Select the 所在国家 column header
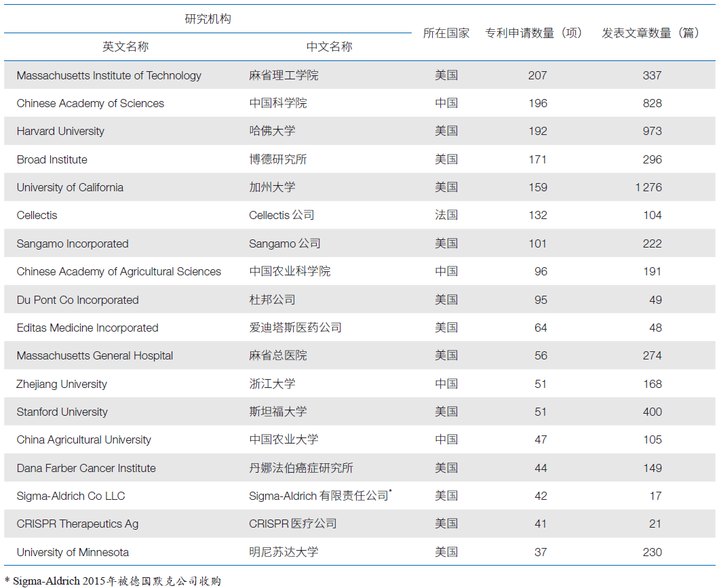The height and width of the screenshot is (588, 719). [446, 33]
